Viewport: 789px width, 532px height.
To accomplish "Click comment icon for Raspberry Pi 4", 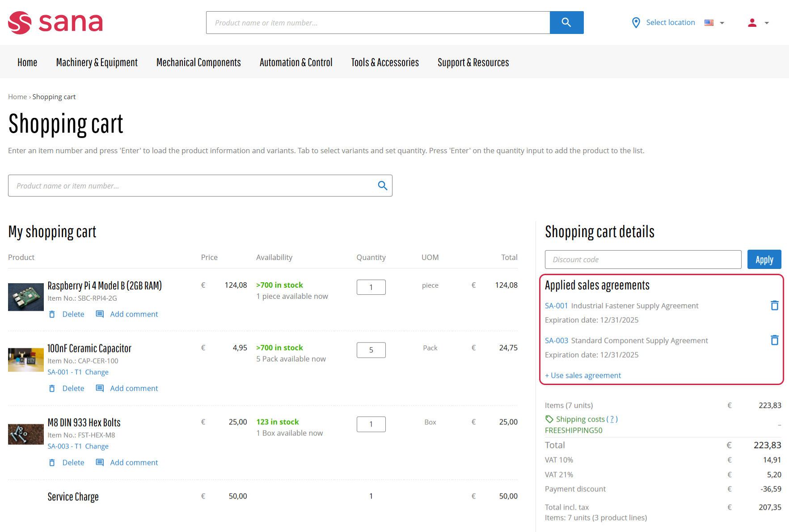I will coord(100,314).
